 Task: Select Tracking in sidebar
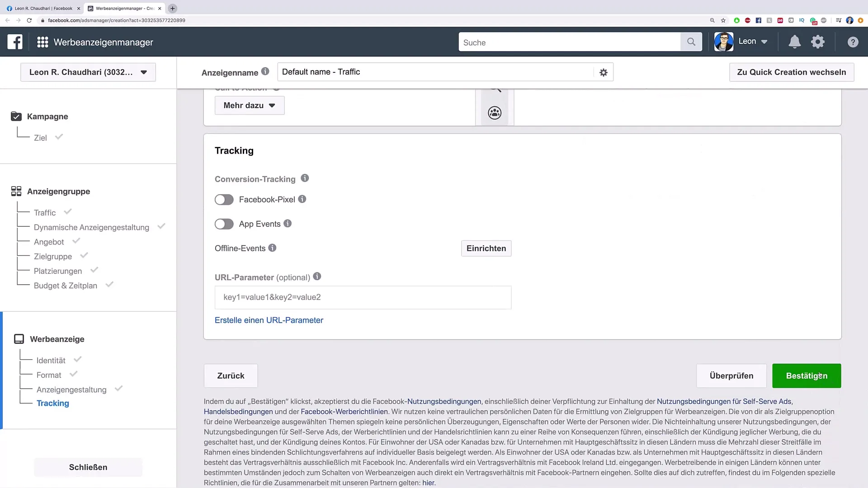point(53,403)
